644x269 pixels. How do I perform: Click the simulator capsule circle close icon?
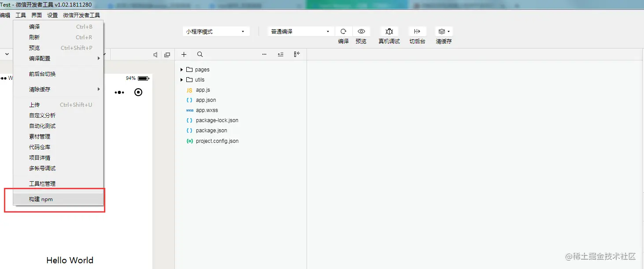click(x=138, y=92)
